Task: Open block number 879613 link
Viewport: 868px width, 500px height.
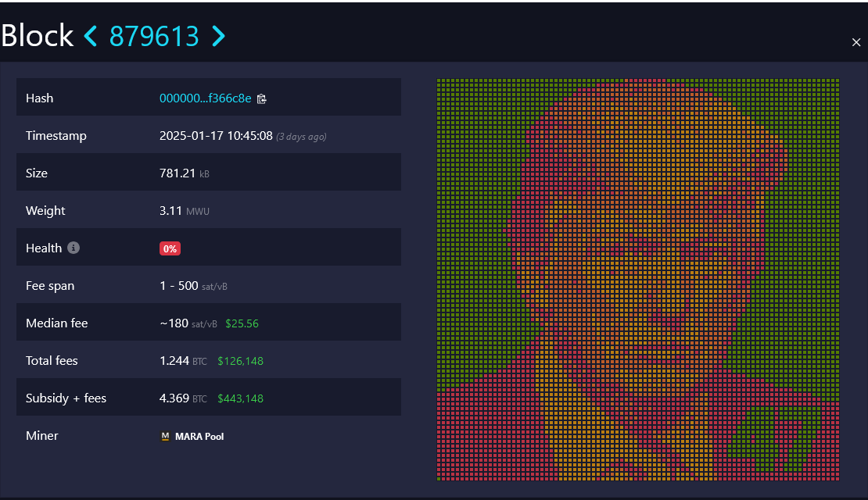Action: click(154, 36)
